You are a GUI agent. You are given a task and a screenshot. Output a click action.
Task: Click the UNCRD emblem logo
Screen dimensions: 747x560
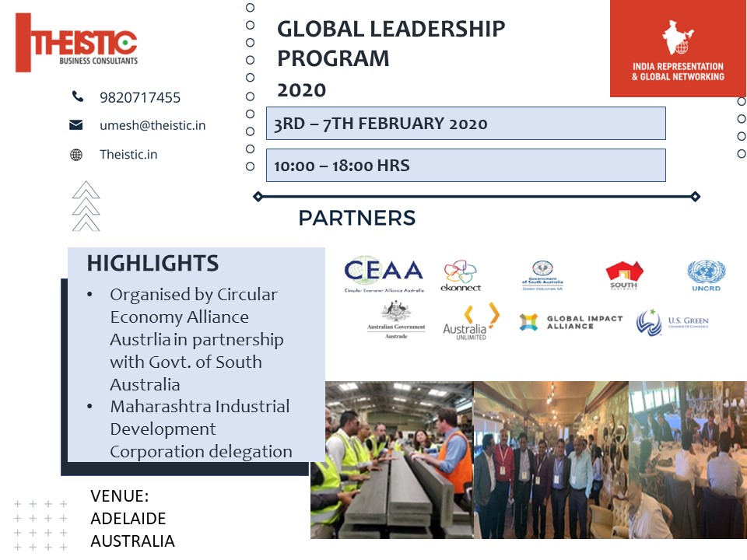click(706, 275)
